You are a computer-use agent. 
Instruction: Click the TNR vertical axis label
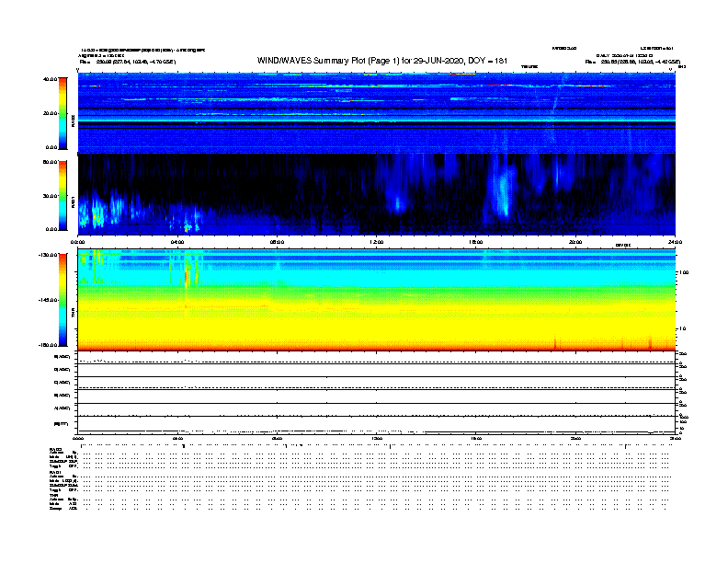click(x=73, y=314)
